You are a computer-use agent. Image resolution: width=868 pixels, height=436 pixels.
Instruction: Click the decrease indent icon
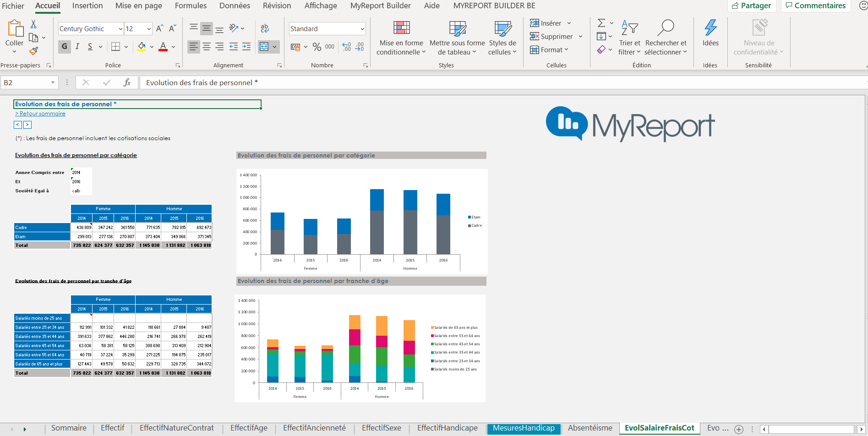tap(234, 46)
